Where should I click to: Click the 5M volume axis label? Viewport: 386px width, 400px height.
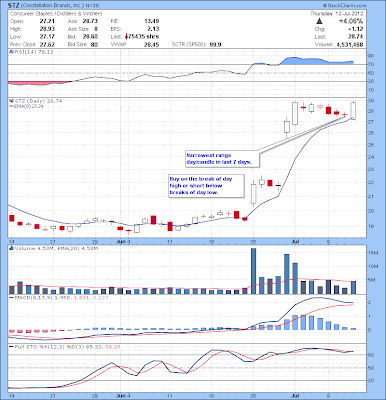(372, 280)
